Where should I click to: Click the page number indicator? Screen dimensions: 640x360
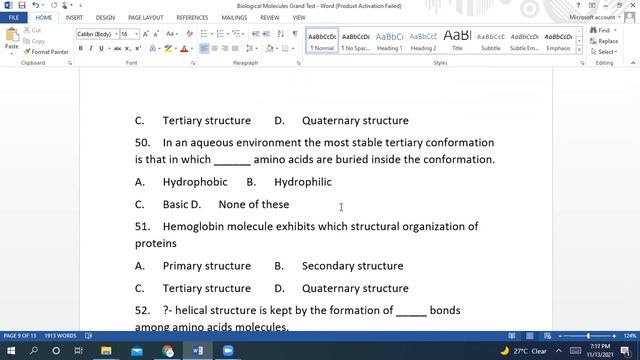[x=20, y=336]
